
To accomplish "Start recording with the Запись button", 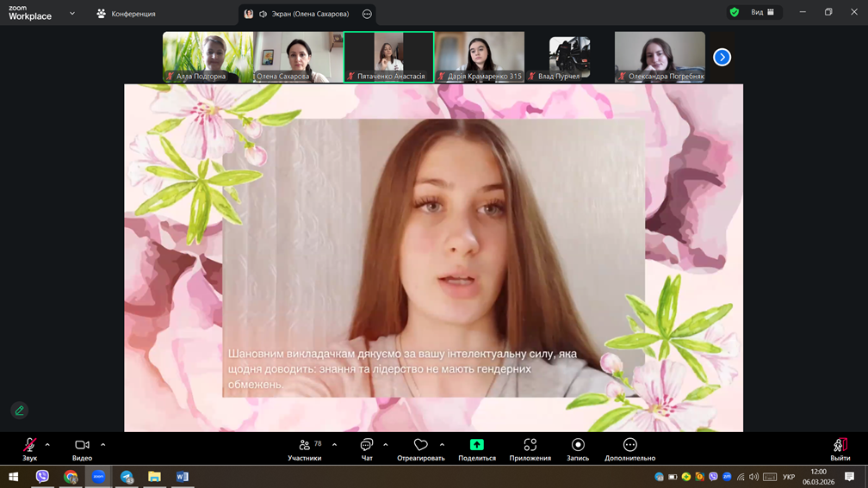I will [578, 445].
